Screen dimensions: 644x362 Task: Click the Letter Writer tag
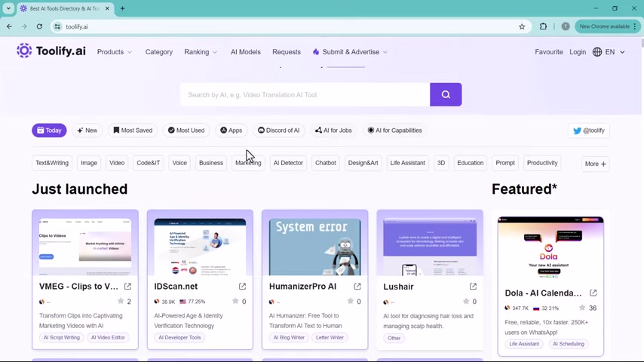coord(330,337)
